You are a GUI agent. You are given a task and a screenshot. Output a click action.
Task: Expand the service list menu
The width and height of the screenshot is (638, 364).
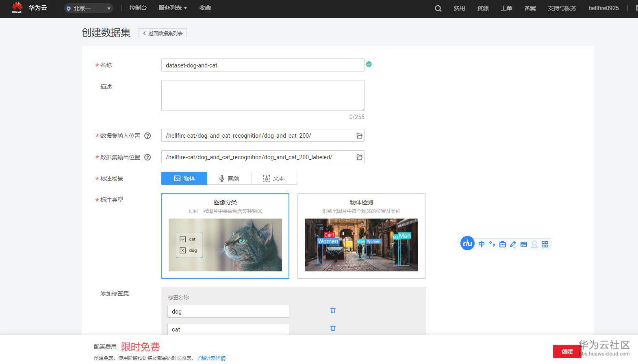click(173, 8)
